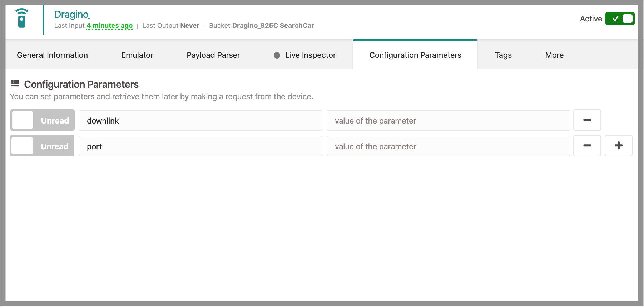Screen dimensions: 644x307
Task: Open the Emulator tab
Action: tap(137, 55)
